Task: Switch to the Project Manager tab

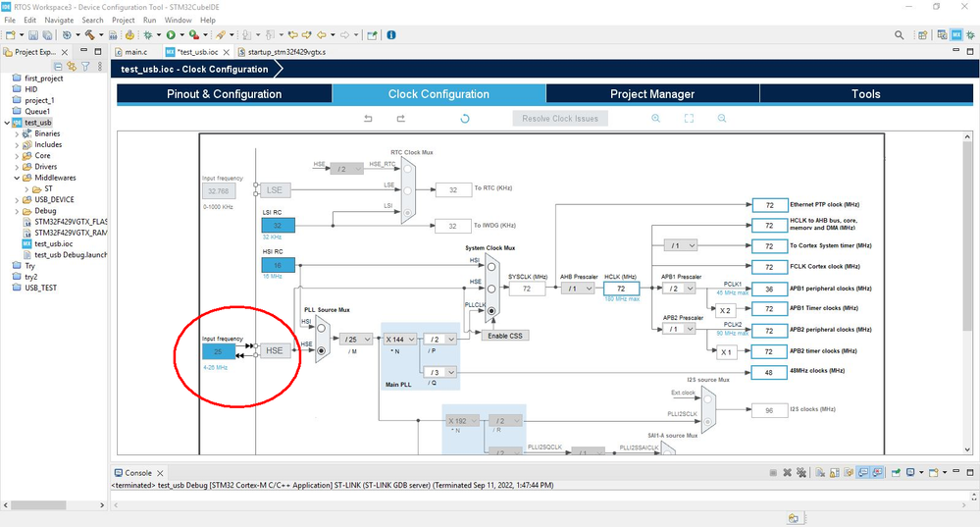Action: point(652,94)
